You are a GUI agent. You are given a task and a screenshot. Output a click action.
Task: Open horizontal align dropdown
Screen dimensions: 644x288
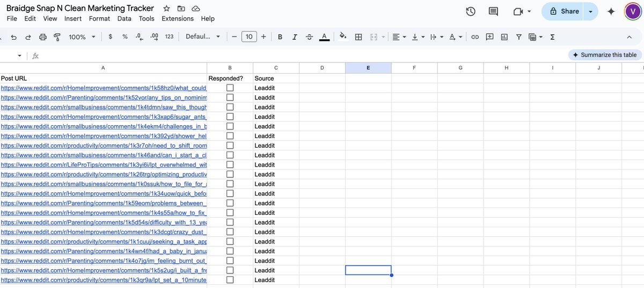(x=399, y=37)
